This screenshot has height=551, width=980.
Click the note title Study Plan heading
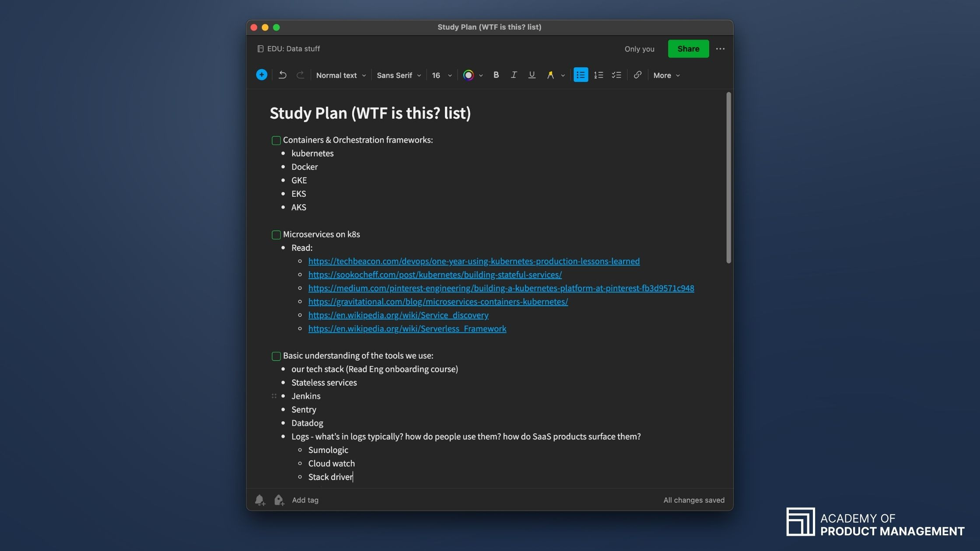pos(370,113)
